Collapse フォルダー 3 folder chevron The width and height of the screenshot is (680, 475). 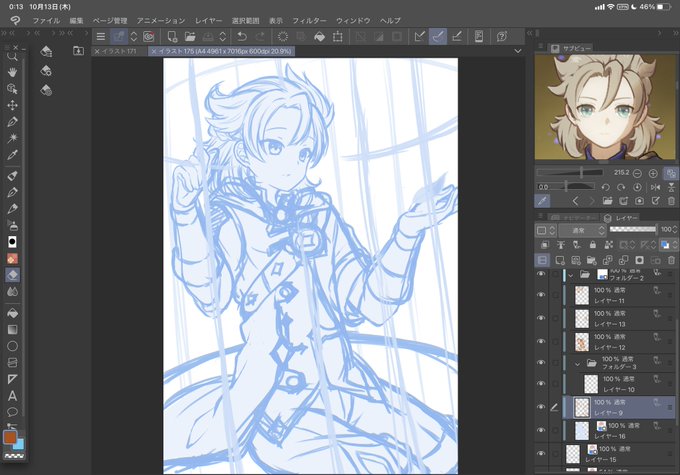578,364
